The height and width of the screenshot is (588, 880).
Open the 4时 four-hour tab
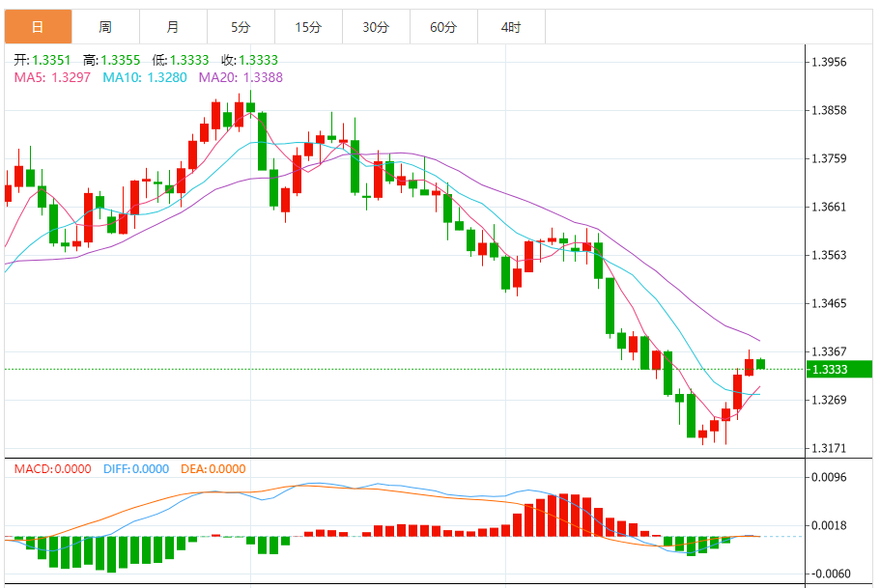[511, 27]
